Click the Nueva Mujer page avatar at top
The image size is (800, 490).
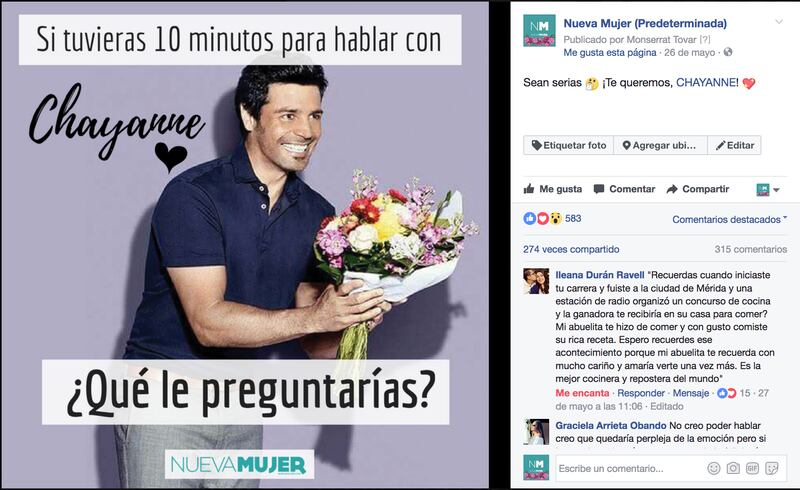(539, 31)
